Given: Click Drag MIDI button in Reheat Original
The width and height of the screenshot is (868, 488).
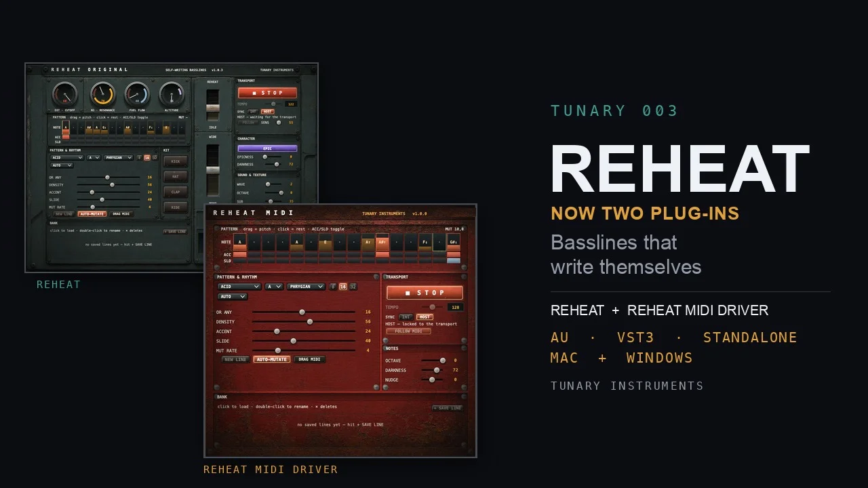Looking at the screenshot, I should coord(121,214).
